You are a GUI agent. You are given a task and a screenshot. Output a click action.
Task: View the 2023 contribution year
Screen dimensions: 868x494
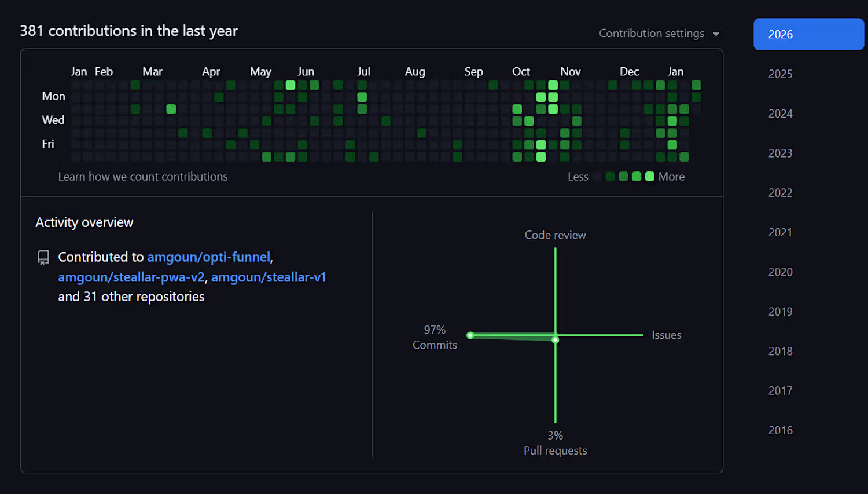pos(780,153)
